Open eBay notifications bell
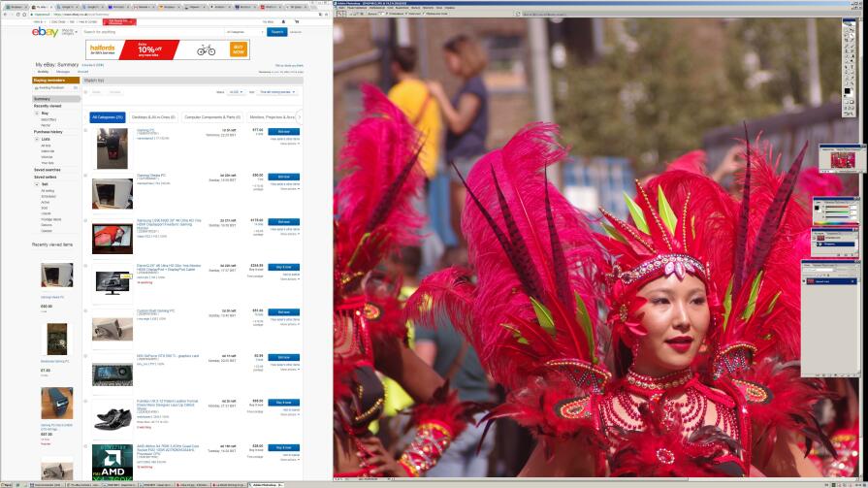This screenshot has width=868, height=488. pos(283,21)
